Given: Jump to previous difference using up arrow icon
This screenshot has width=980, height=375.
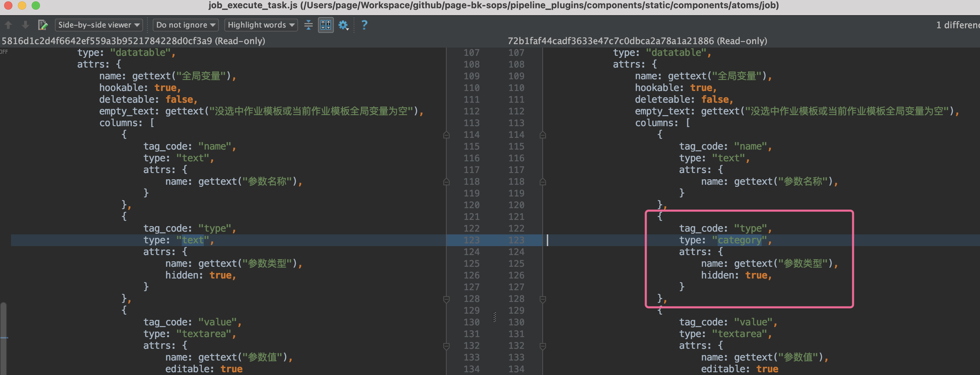Looking at the screenshot, I should coord(8,25).
